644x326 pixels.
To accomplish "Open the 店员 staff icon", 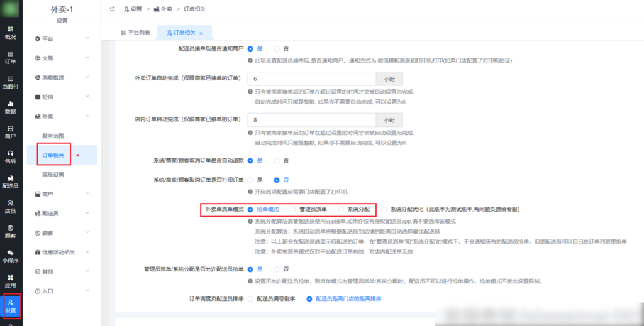I will tap(10, 202).
